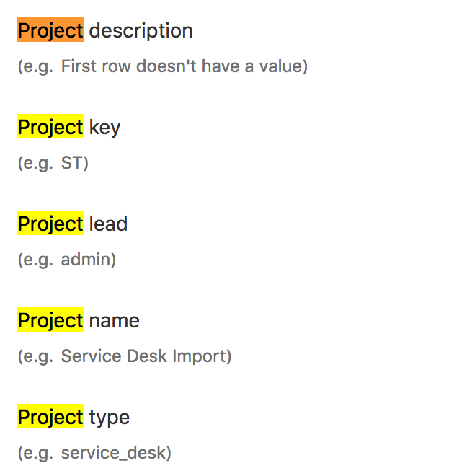Click yellow-highlighted Project before lead
This screenshot has height=476, width=454.
tap(50, 224)
